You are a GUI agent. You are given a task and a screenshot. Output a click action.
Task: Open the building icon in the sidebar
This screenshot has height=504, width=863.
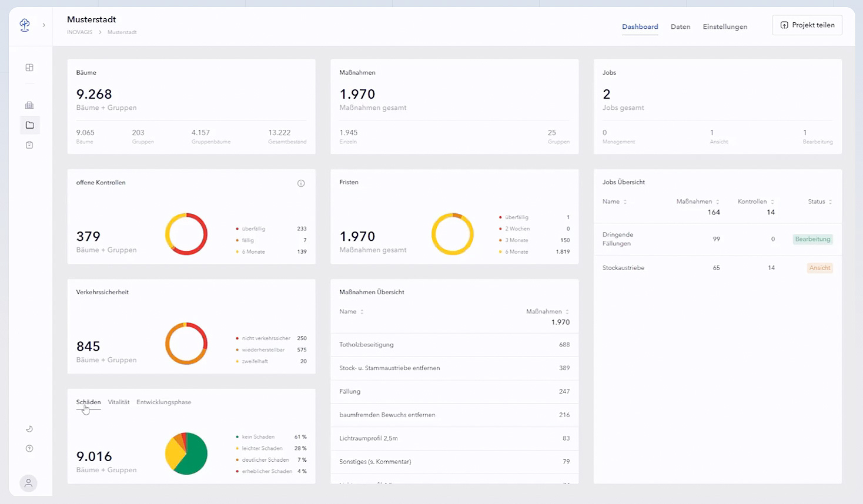pyautogui.click(x=29, y=105)
